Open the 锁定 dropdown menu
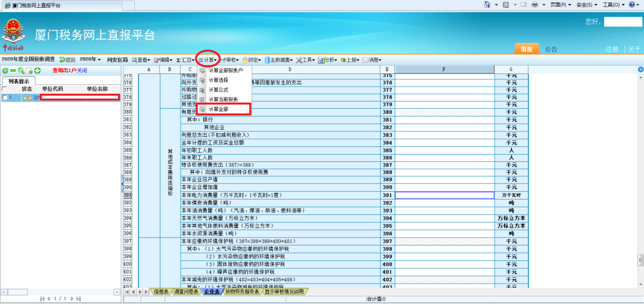644x304 pixels. point(252,60)
